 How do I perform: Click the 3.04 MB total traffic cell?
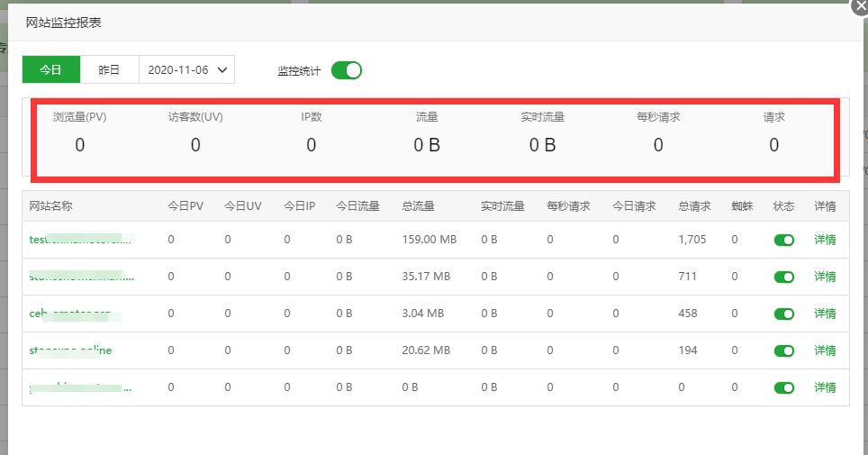click(423, 314)
